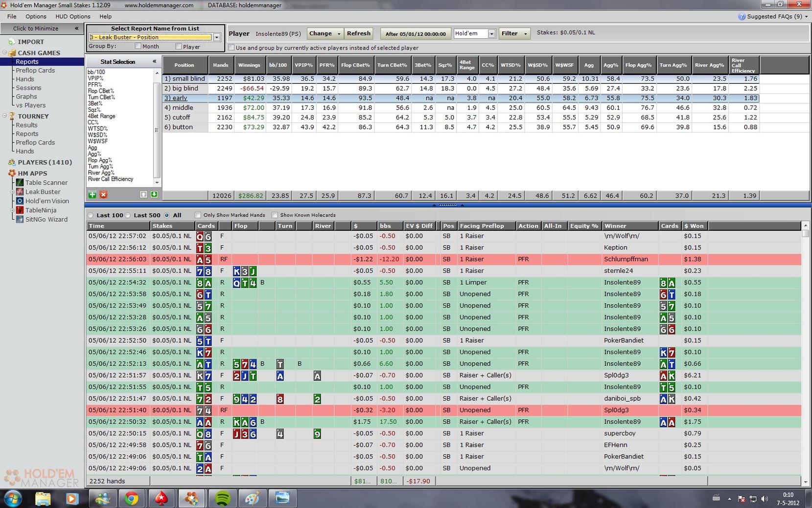Open Suggested FAQs help icon
This screenshot has height=508, width=812.
pyautogui.click(x=742, y=16)
